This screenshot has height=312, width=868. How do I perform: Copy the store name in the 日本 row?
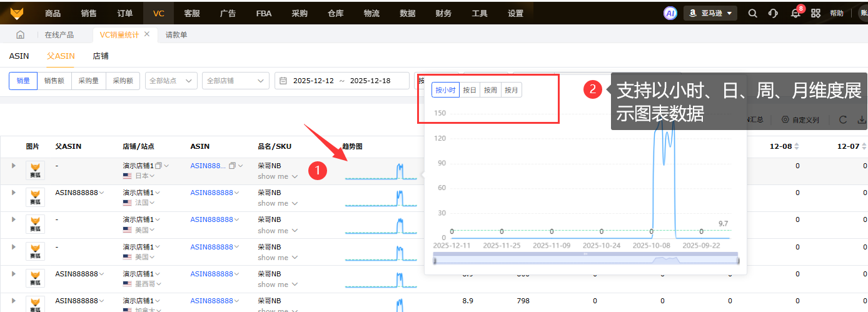click(159, 166)
